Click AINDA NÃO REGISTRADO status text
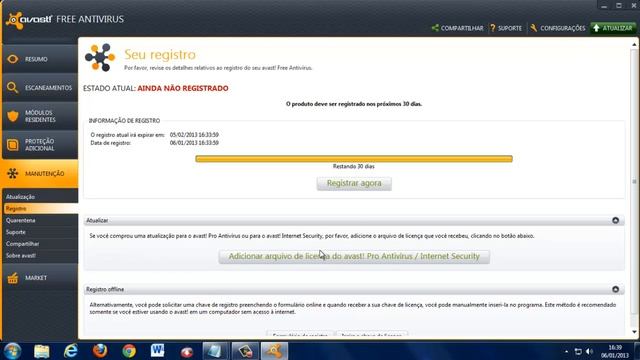The width and height of the screenshot is (640, 360). 183,88
